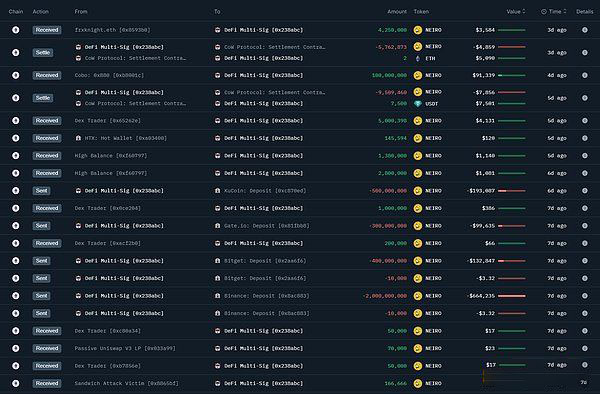
Task: Click the Token column header
Action: [421, 11]
